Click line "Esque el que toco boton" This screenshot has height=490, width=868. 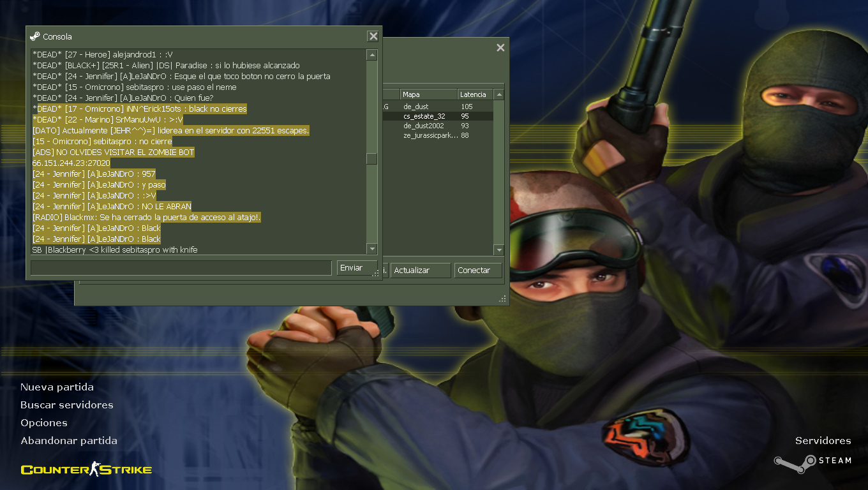[x=181, y=77]
